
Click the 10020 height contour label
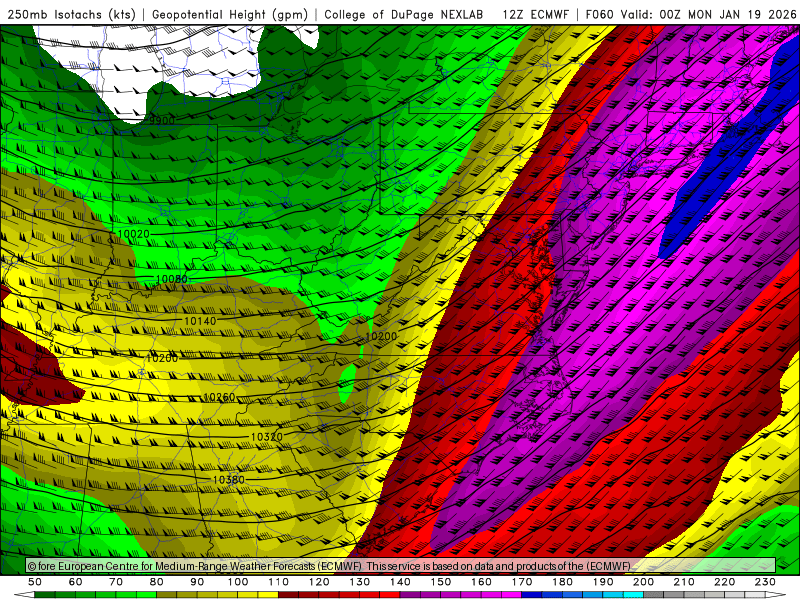coord(134,234)
